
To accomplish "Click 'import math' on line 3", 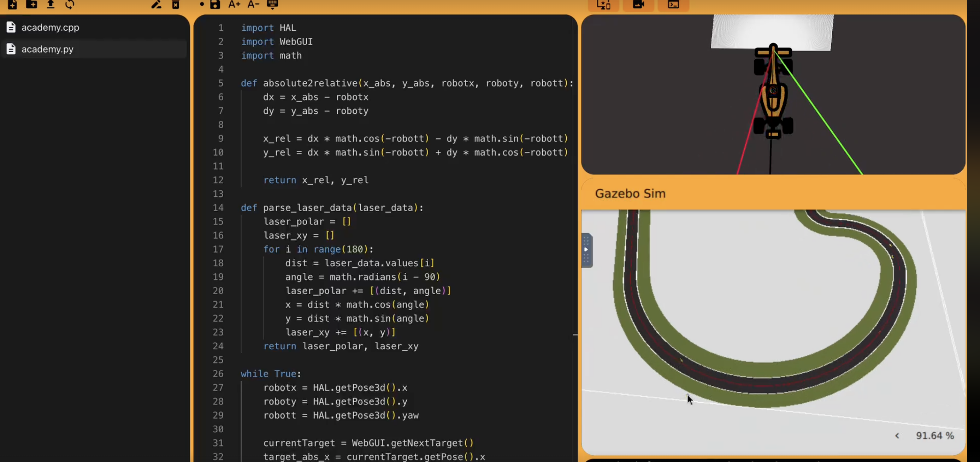I will pos(271,55).
